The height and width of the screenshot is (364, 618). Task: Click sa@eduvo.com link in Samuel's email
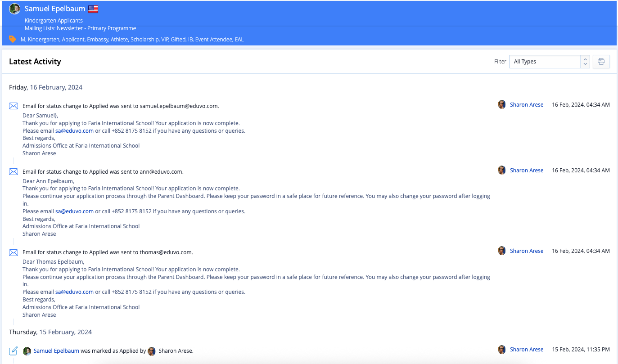pos(74,131)
